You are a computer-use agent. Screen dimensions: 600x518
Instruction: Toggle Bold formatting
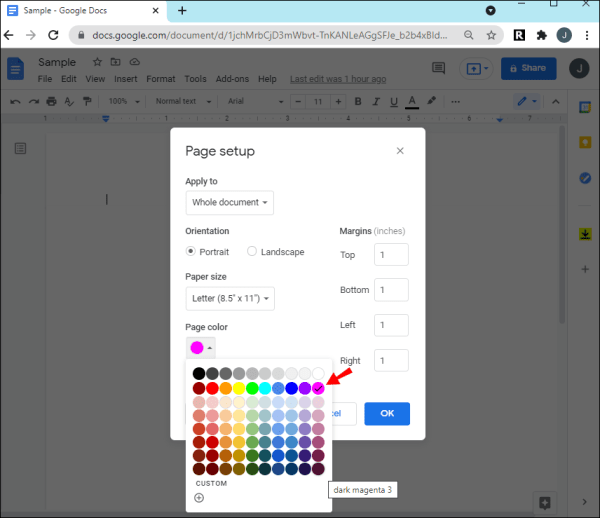[x=358, y=101]
